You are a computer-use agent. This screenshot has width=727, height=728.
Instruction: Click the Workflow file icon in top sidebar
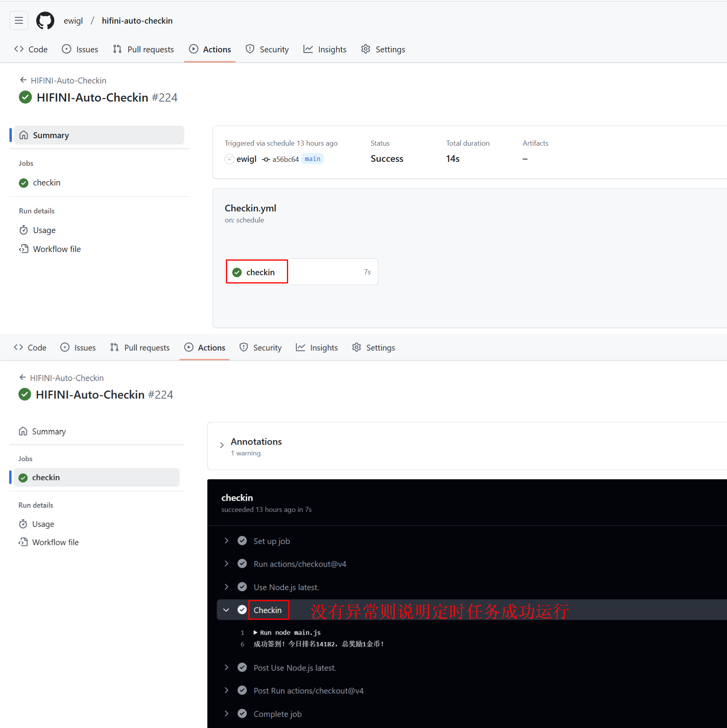(24, 249)
